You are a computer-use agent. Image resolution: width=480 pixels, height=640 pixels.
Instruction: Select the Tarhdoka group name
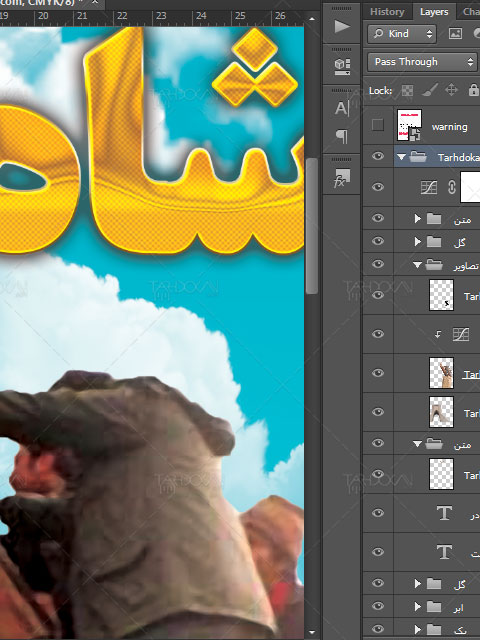(458, 157)
